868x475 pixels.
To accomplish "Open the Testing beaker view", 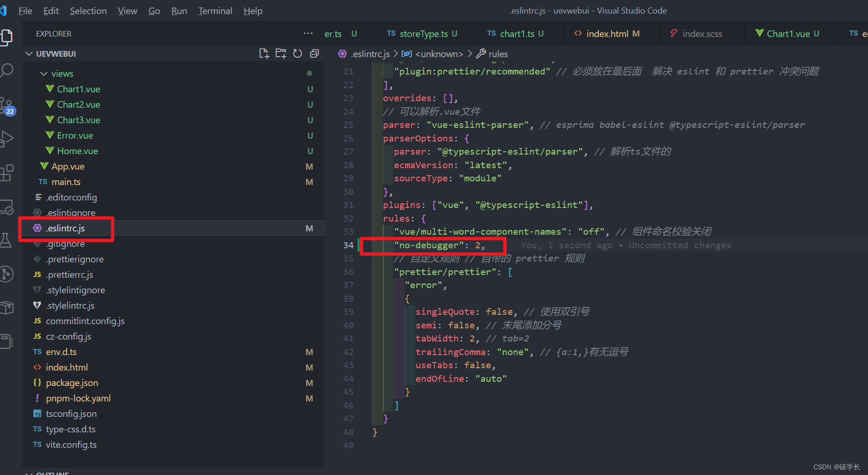I will click(6, 240).
